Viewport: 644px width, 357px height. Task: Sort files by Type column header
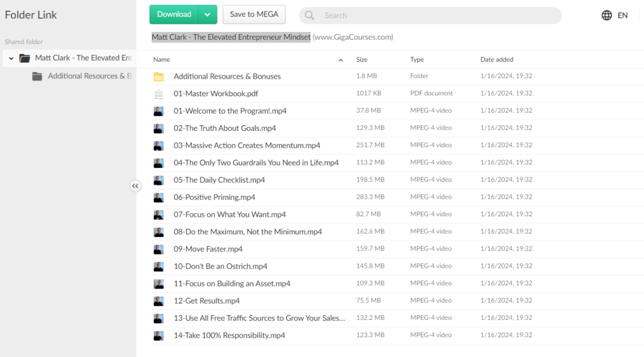tap(417, 60)
